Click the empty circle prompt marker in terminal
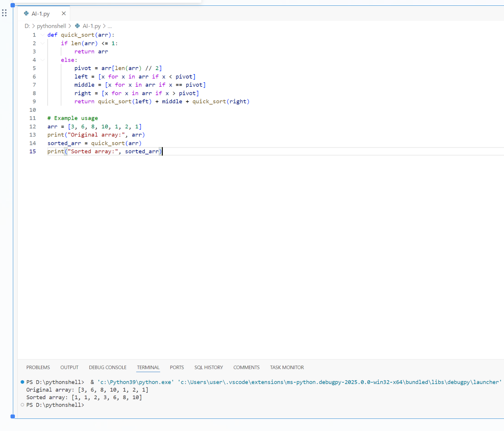This screenshot has height=431, width=504. (x=22, y=405)
